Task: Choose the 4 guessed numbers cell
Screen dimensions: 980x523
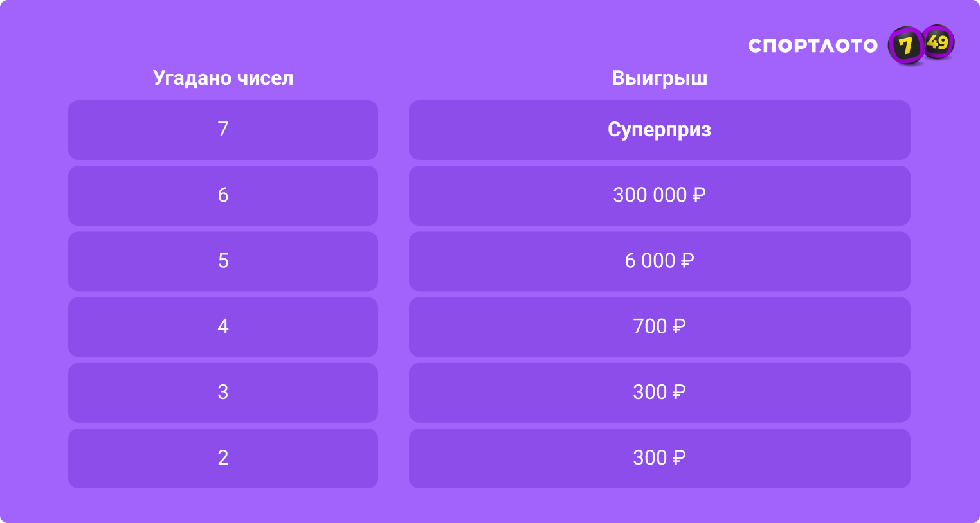Action: click(223, 326)
